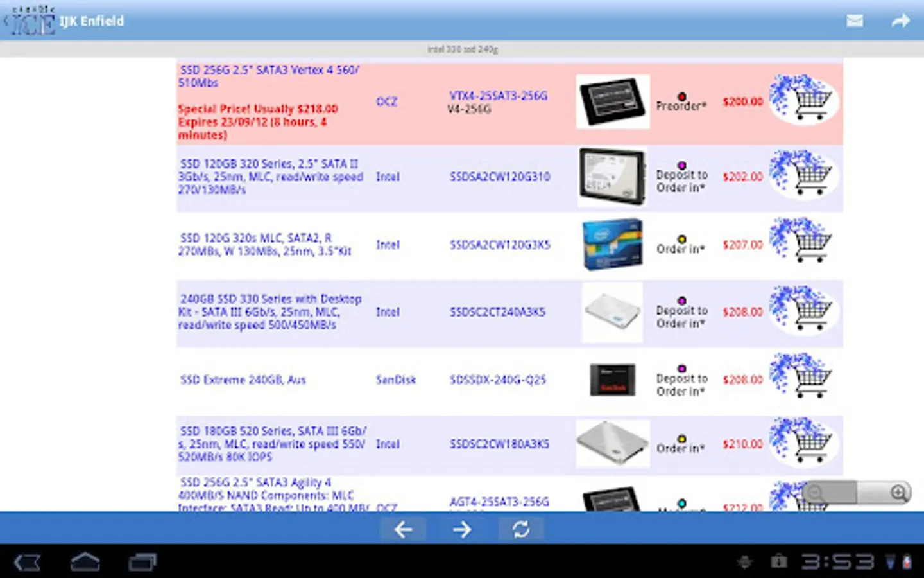
Task: Open model AGT4-25SAT3-256G link
Action: 499,502
